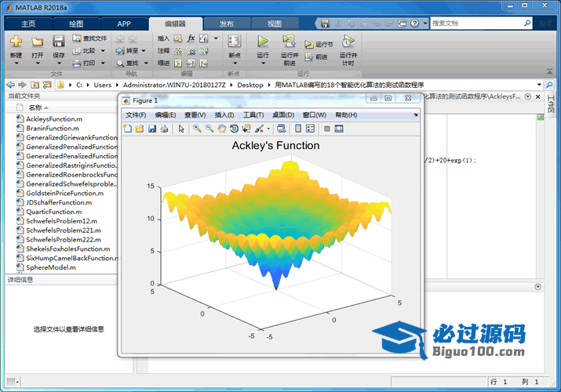
Task: Switch to the Publish (发布) tab
Action: click(227, 24)
